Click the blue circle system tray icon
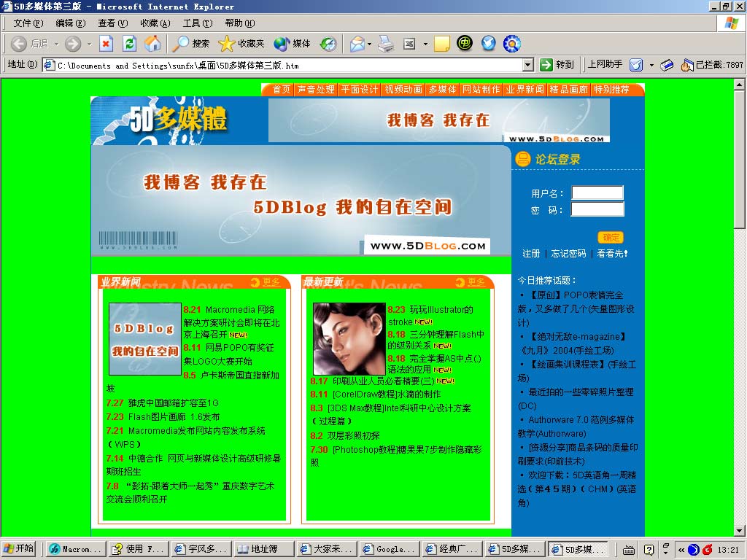Image resolution: width=747 pixels, height=560 pixels. click(694, 550)
